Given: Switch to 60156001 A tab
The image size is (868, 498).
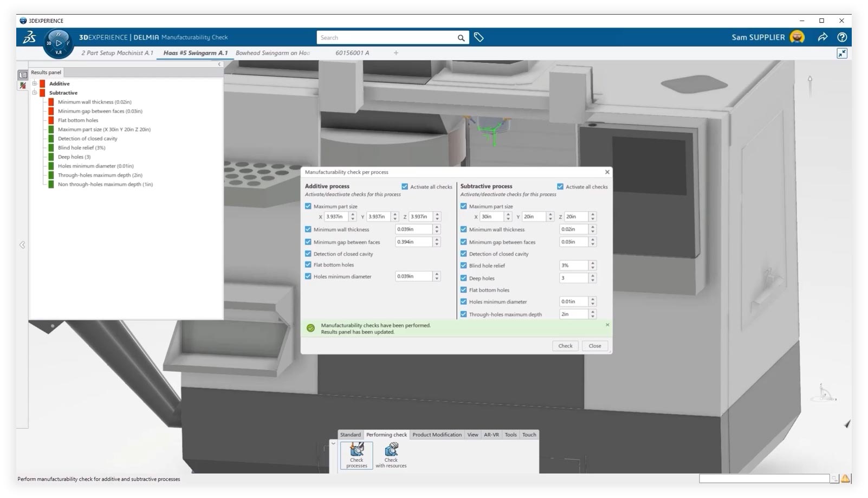Looking at the screenshot, I should (x=352, y=53).
